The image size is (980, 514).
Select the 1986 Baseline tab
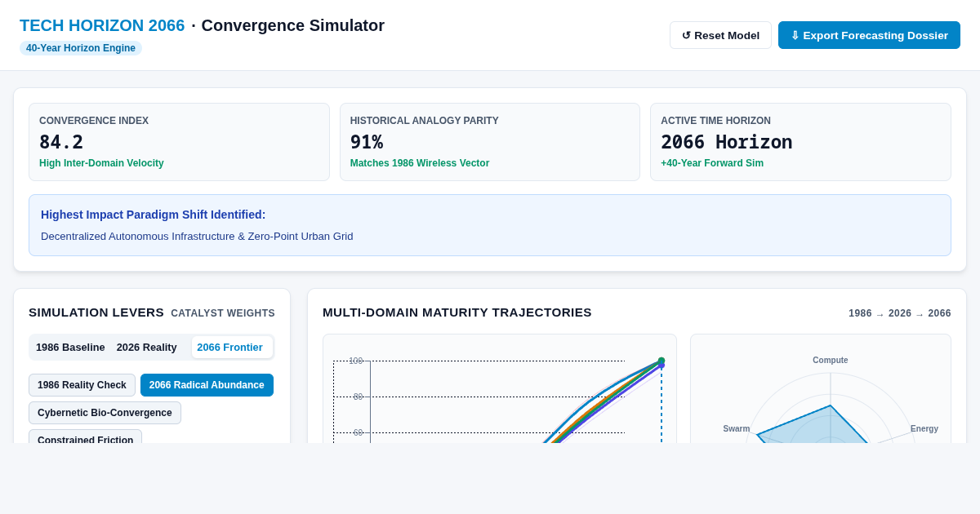(x=70, y=347)
